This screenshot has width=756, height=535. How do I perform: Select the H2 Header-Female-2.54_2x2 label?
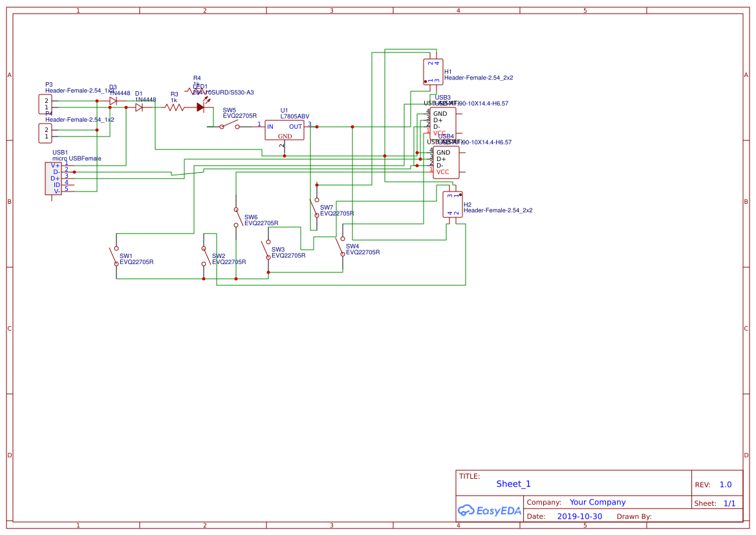coord(497,210)
